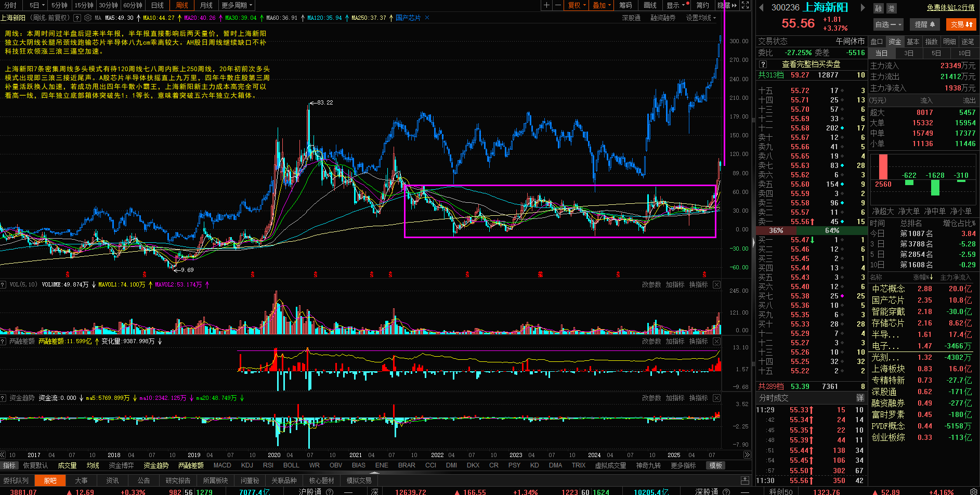Open 显示 display dropdown
This screenshot has width=980, height=495.
pyautogui.click(x=677, y=5)
